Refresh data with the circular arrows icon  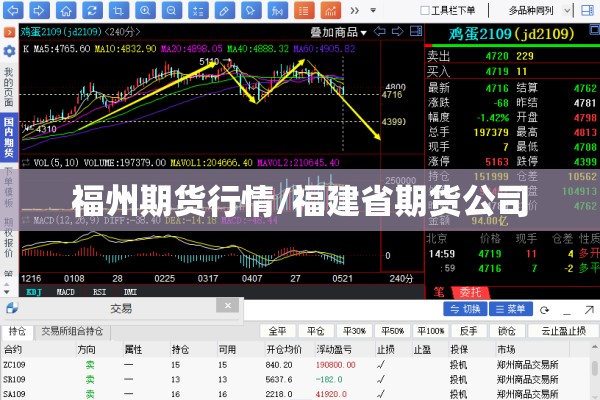92,10
